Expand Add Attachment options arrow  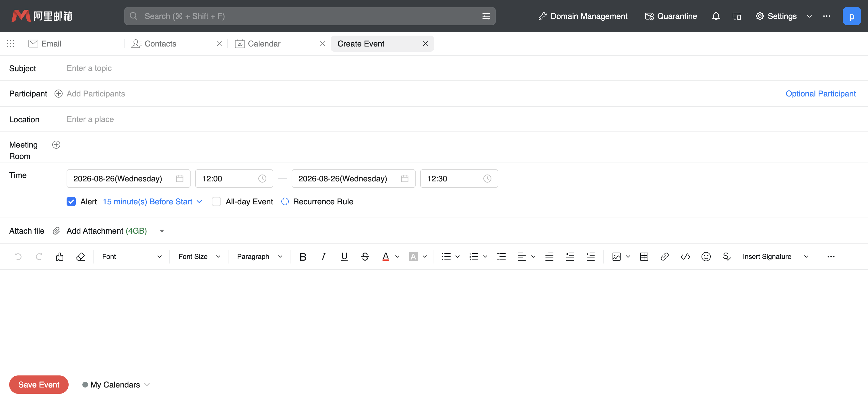(x=162, y=231)
